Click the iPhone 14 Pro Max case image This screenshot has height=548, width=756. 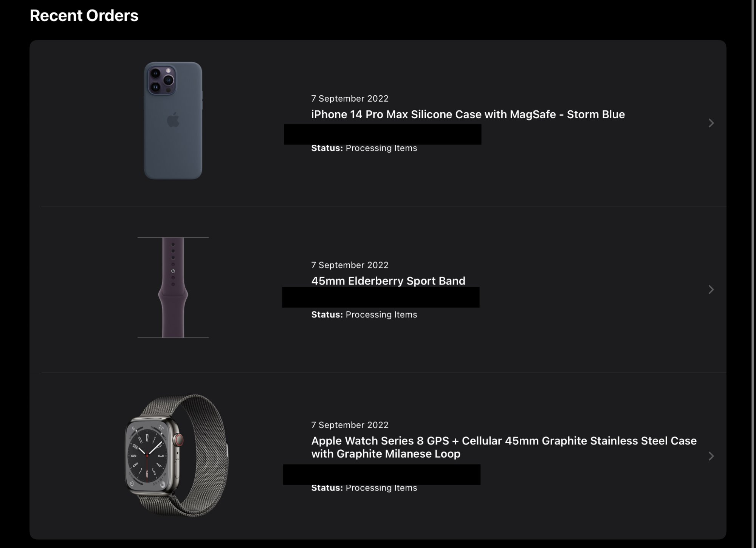173,121
